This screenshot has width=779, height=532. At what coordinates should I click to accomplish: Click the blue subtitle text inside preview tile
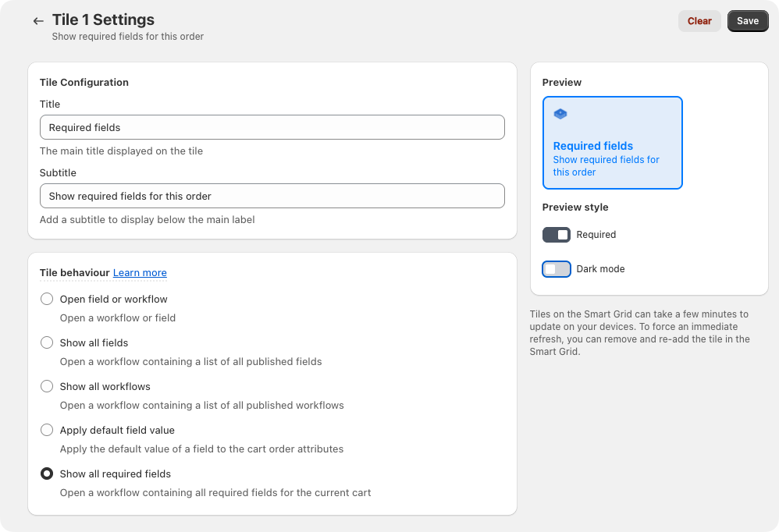(x=606, y=166)
